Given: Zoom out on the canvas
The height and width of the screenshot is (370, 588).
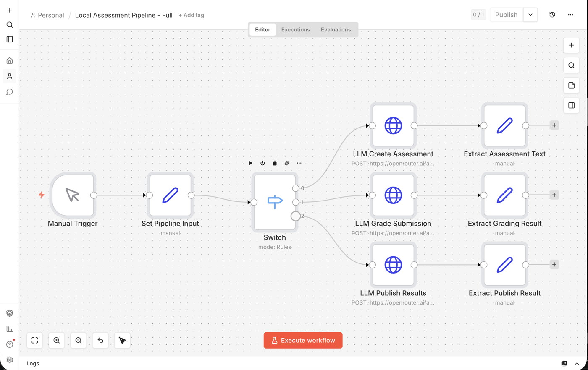Looking at the screenshot, I should tap(79, 340).
